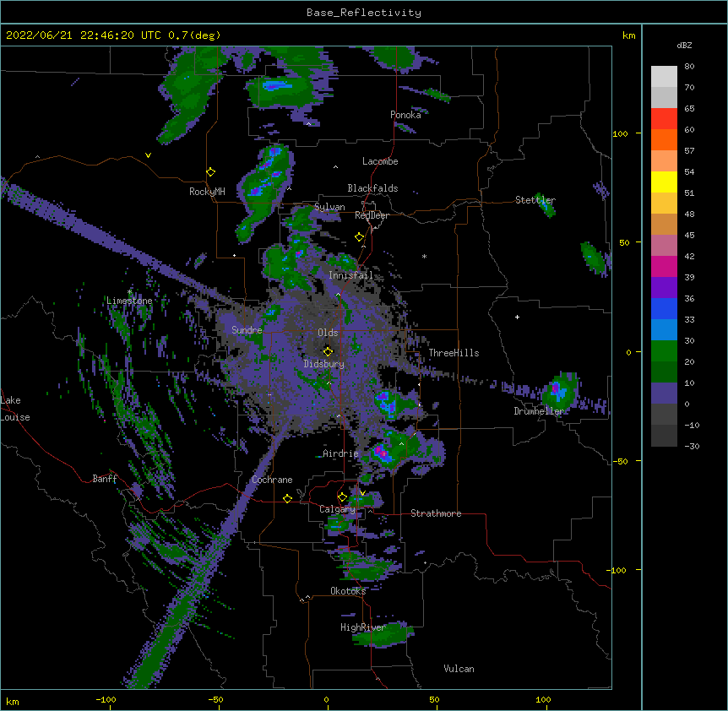Click the white asterisk near Limestone label

pos(129,292)
